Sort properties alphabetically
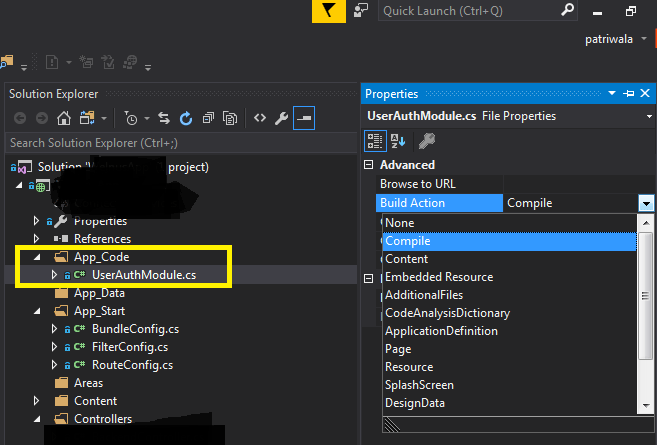 (398, 141)
